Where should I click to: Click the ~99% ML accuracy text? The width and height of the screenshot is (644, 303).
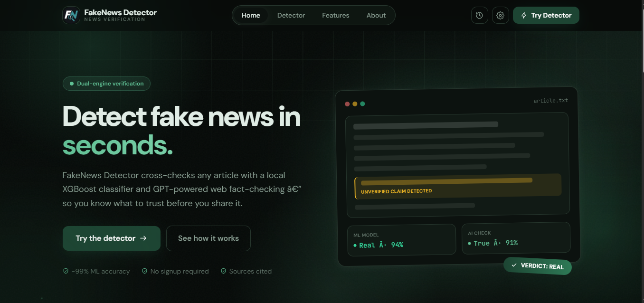(101, 272)
